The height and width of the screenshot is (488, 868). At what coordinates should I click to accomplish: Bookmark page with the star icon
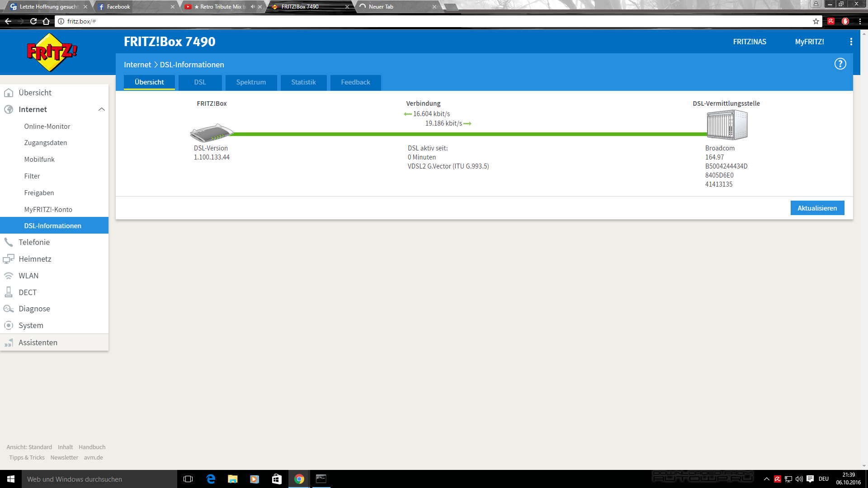pos(816,21)
